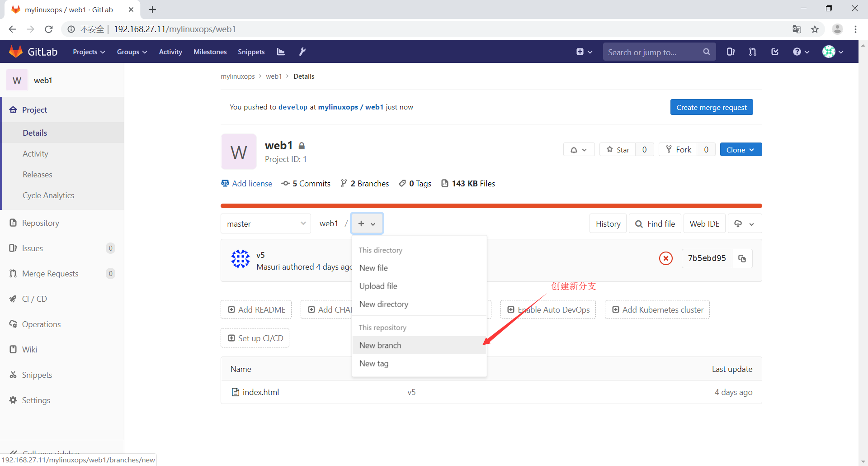
Task: Click Add README button
Action: click(256, 309)
